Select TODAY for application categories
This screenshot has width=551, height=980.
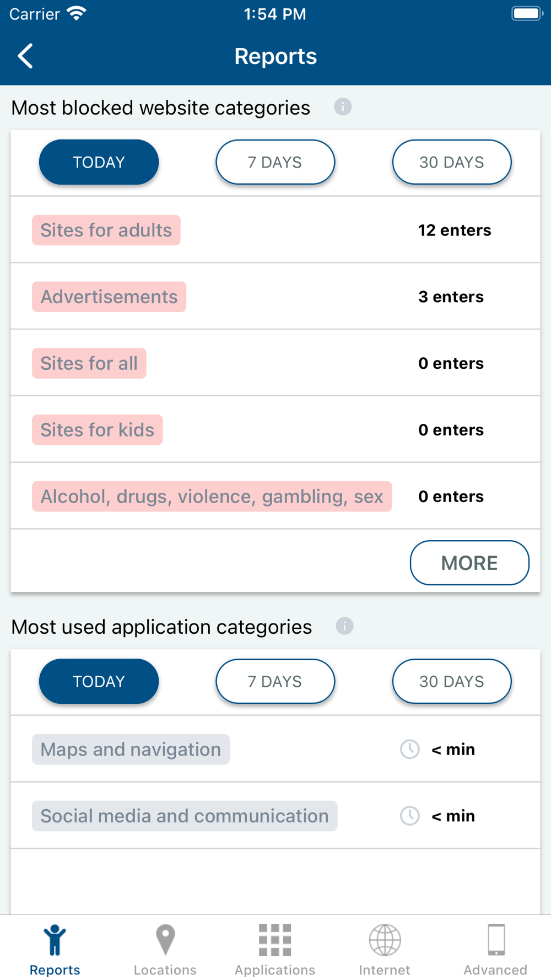tap(99, 681)
